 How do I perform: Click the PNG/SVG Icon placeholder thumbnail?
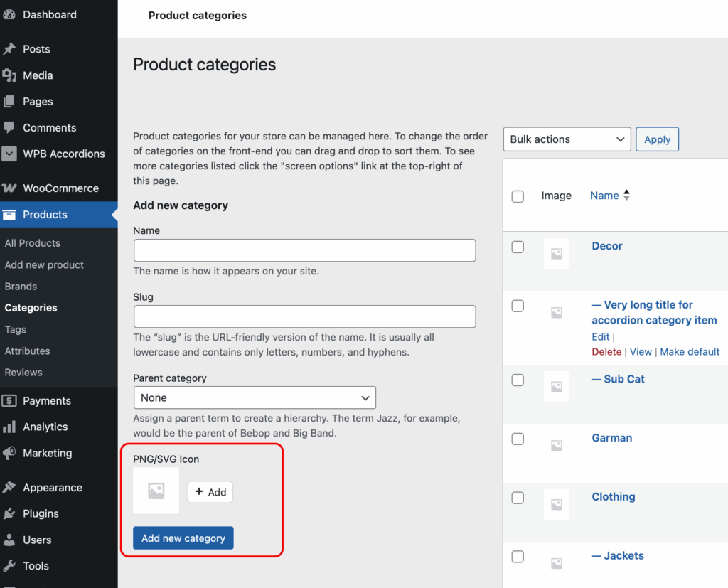tap(156, 491)
